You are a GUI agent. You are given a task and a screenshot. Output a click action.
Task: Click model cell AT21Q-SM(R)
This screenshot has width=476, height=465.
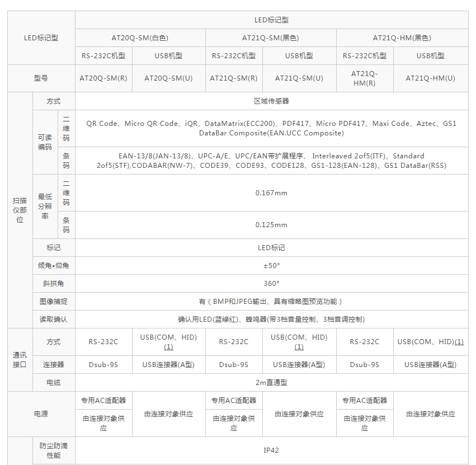point(234,78)
